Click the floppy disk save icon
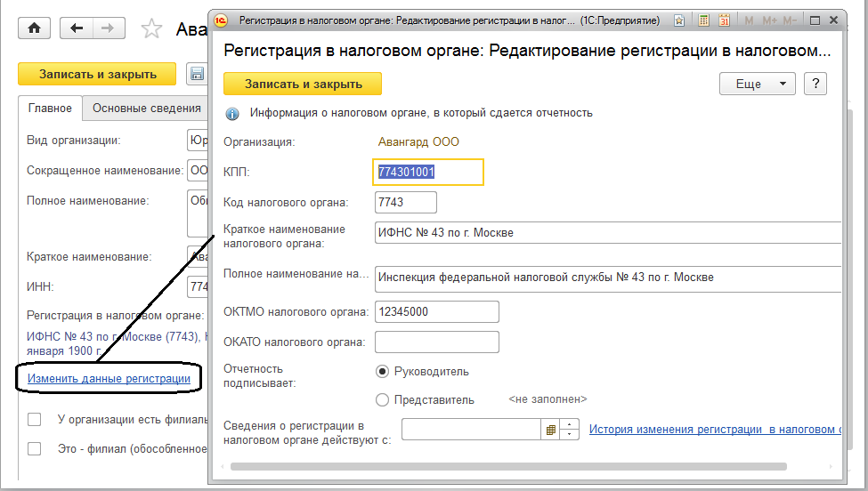 197,75
